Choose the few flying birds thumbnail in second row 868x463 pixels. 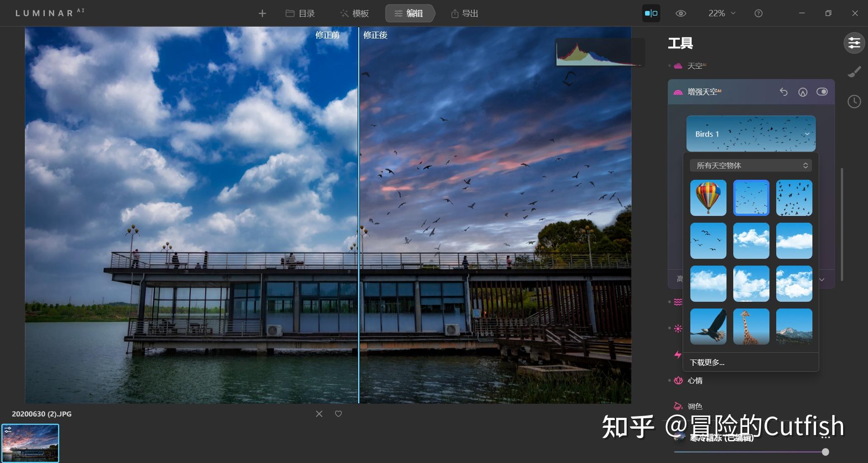708,241
